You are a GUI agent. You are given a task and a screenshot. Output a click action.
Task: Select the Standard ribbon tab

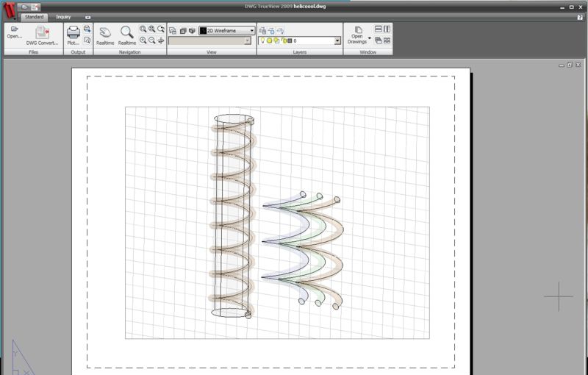(35, 16)
